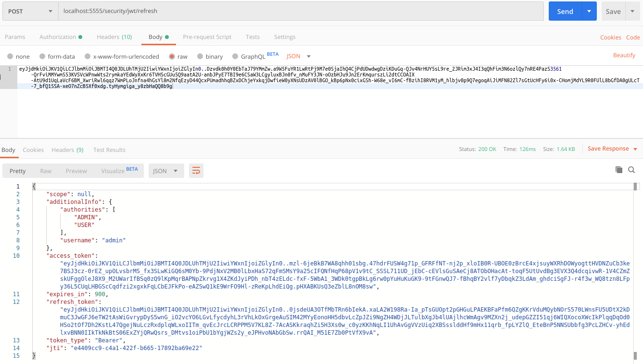Open the response Test Results tab

point(109,150)
